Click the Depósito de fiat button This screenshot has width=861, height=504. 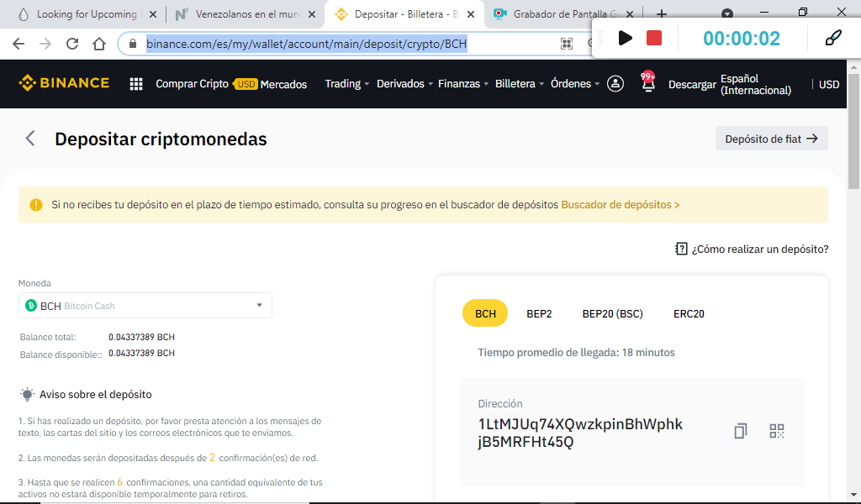coord(772,139)
